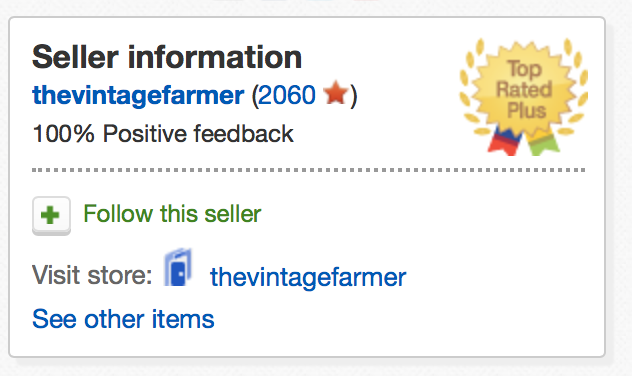Open the See other items link
Viewport: 632px width, 376px height.
coord(123,319)
